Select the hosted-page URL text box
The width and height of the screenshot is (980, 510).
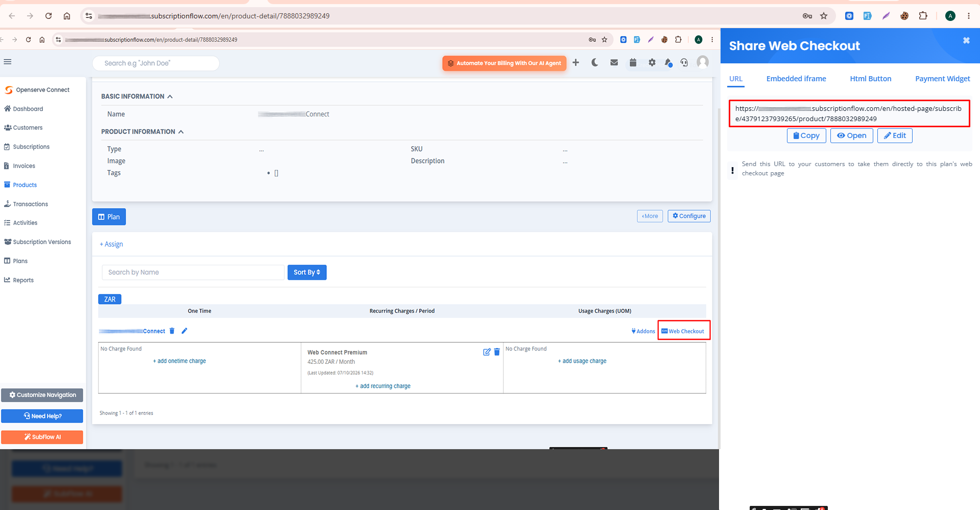[849, 113]
